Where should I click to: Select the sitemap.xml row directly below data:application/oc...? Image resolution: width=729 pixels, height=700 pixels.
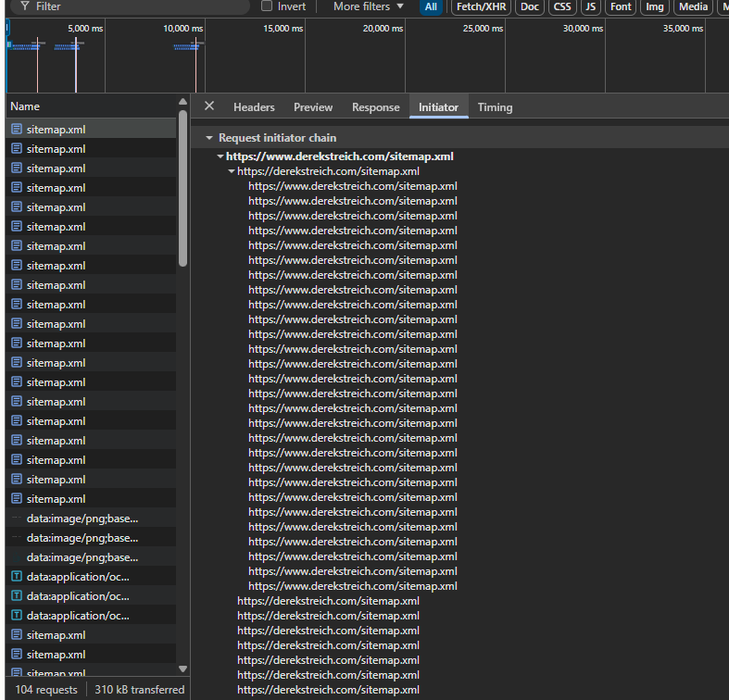(91, 635)
